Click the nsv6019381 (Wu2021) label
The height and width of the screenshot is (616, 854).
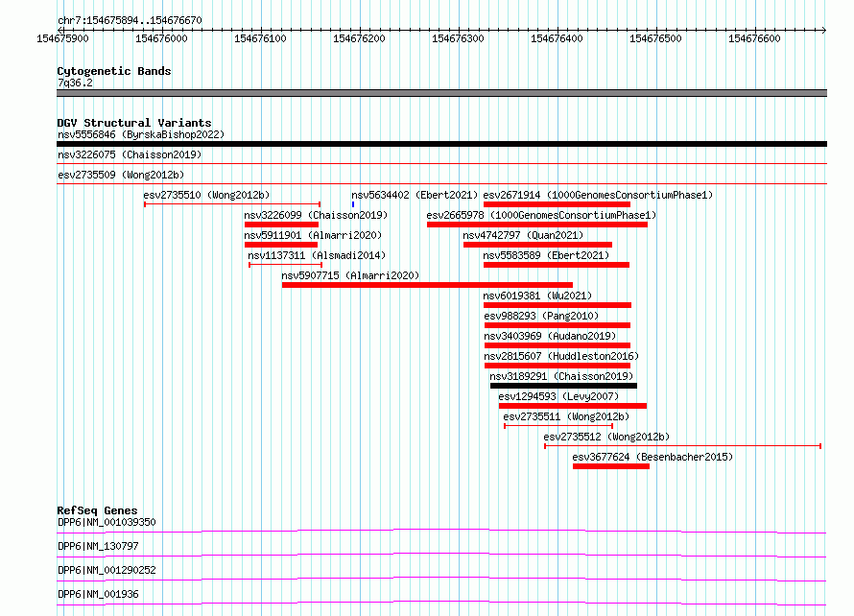click(537, 296)
